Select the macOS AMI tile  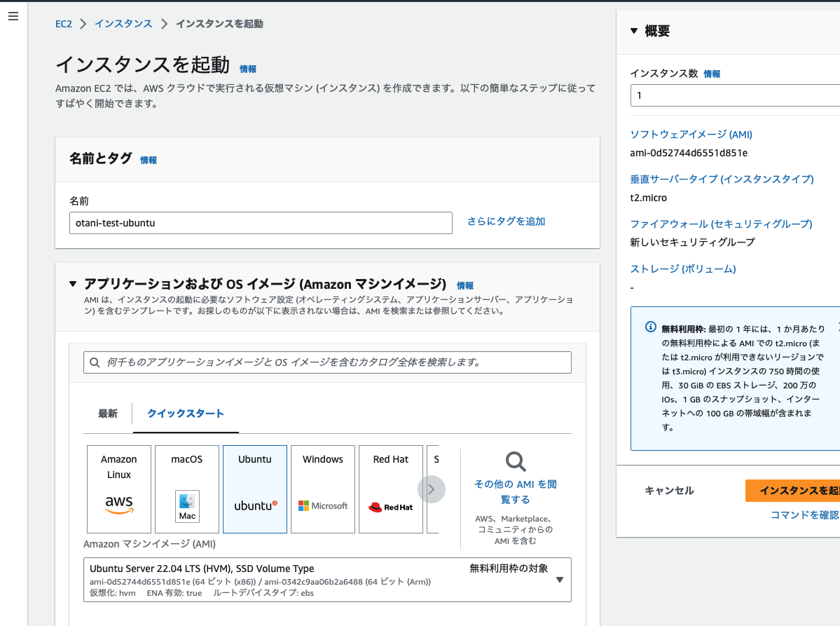tap(186, 489)
